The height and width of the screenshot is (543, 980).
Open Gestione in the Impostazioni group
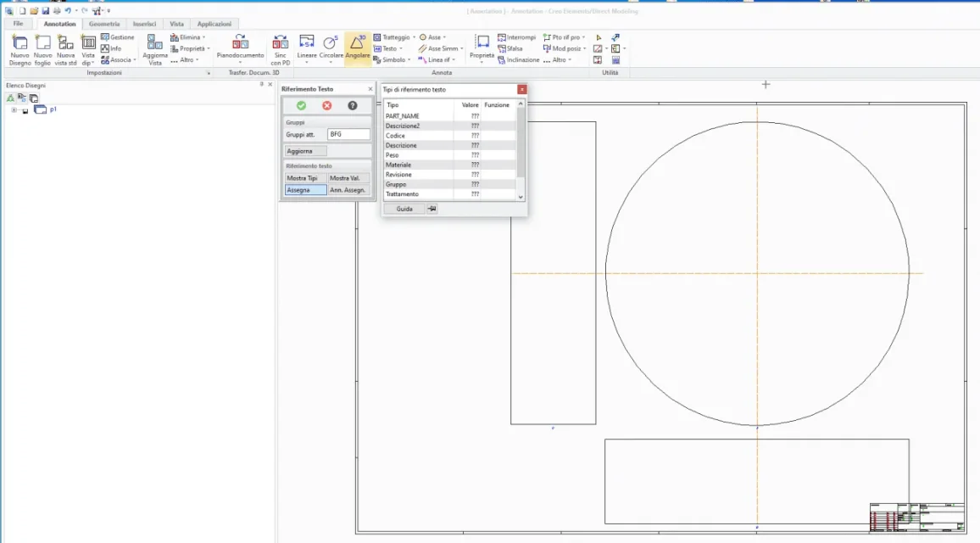point(118,37)
